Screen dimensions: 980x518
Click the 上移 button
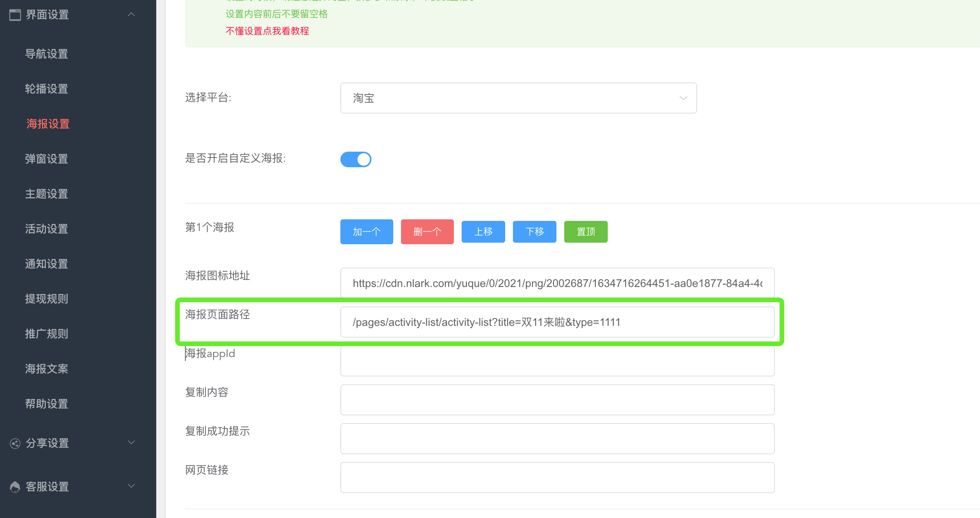click(x=483, y=232)
